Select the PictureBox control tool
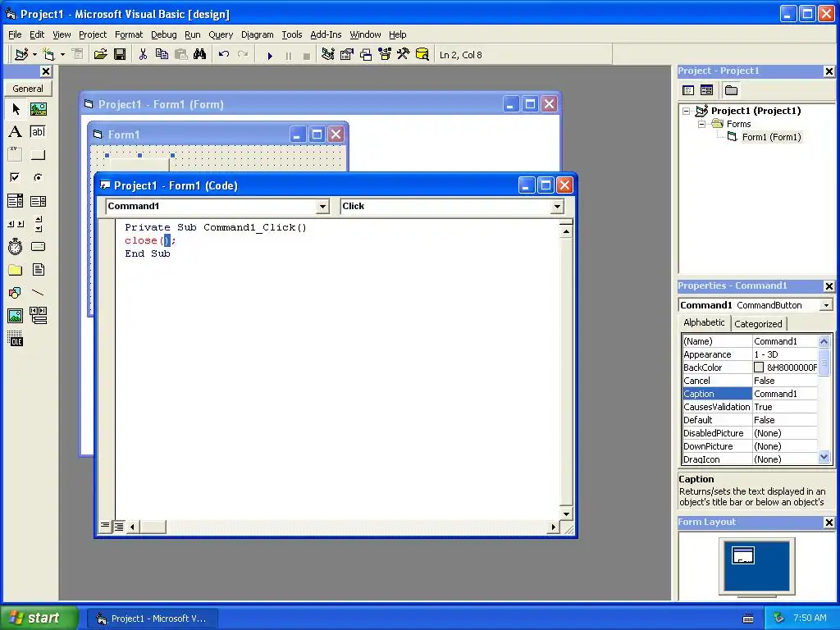Viewport: 840px width, 630px height. tap(38, 109)
